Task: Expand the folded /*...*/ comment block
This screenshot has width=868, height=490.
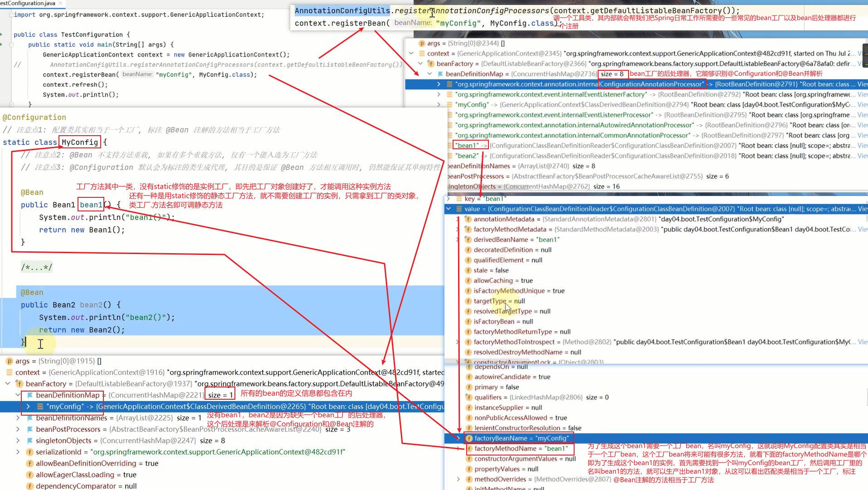Action: [x=37, y=268]
